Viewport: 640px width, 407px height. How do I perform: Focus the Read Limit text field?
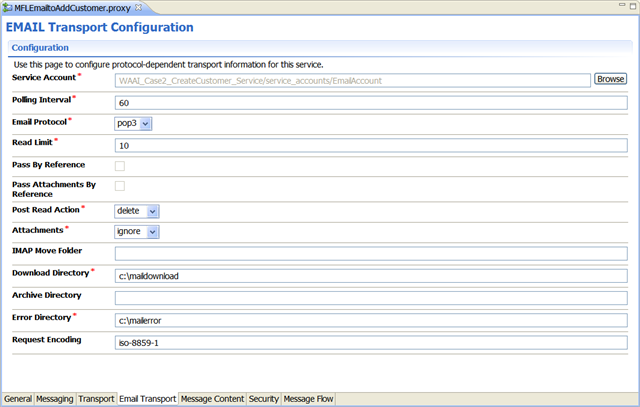(x=370, y=145)
